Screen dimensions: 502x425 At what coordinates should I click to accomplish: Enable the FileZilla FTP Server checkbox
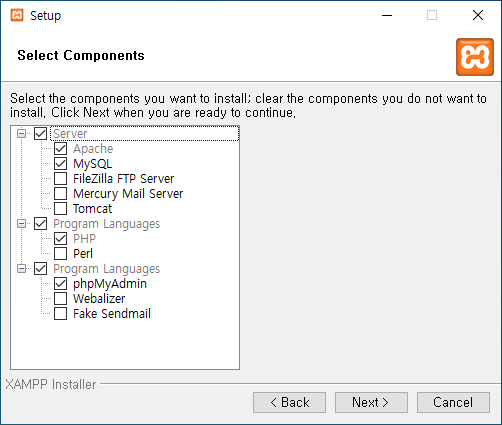coord(60,178)
